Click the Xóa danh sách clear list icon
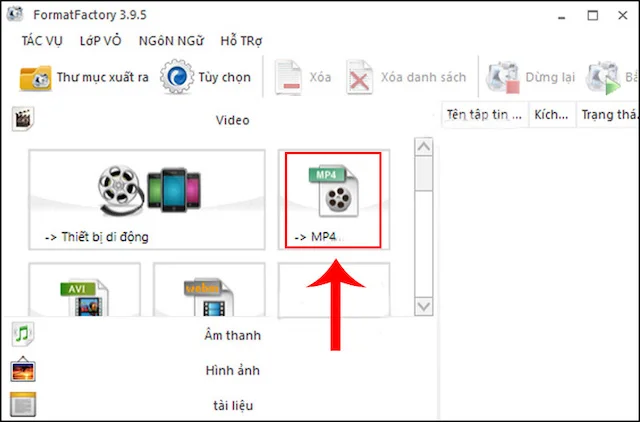 (x=359, y=77)
